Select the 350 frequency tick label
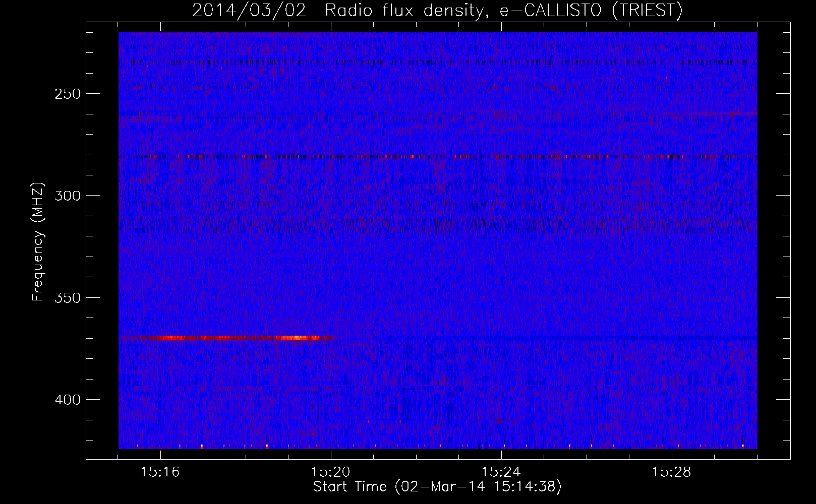This screenshot has width=816, height=504. tap(68, 297)
